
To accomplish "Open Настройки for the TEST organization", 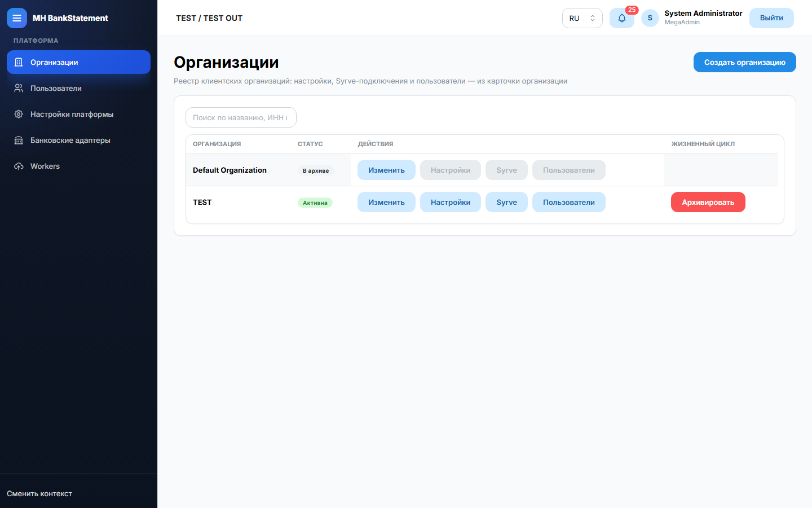I will [451, 202].
